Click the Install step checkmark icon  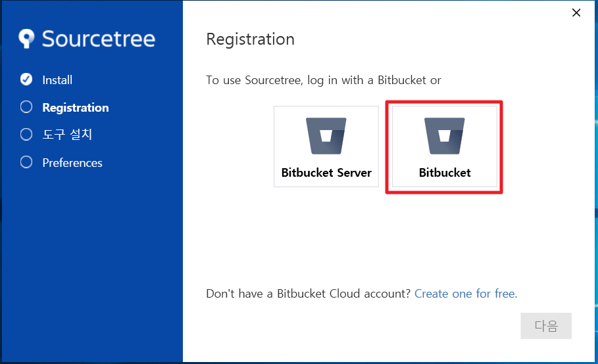click(26, 80)
